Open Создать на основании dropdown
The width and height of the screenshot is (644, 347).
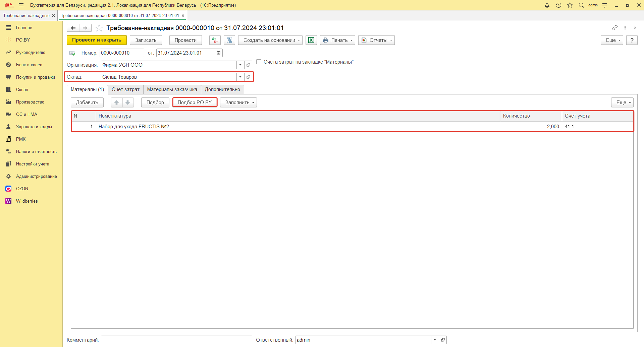(x=270, y=40)
